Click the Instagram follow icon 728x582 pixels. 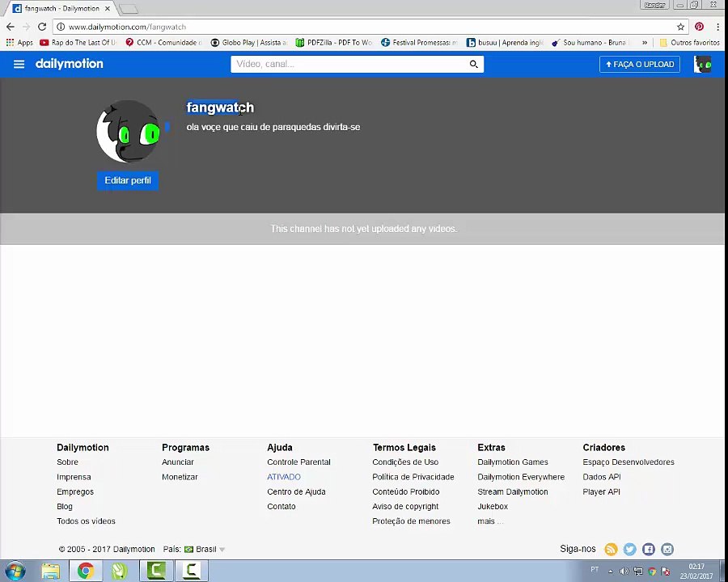click(x=667, y=549)
